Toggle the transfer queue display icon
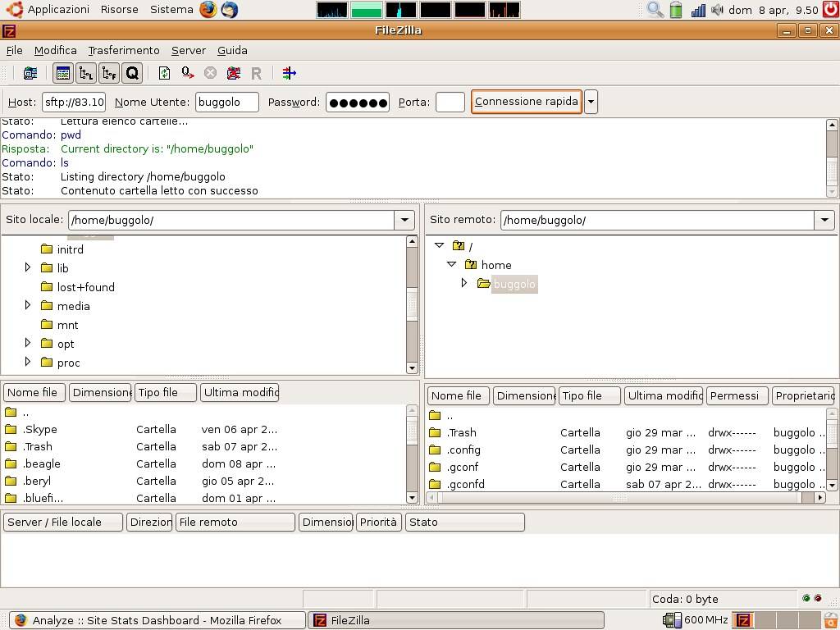The image size is (840, 630). point(132,73)
